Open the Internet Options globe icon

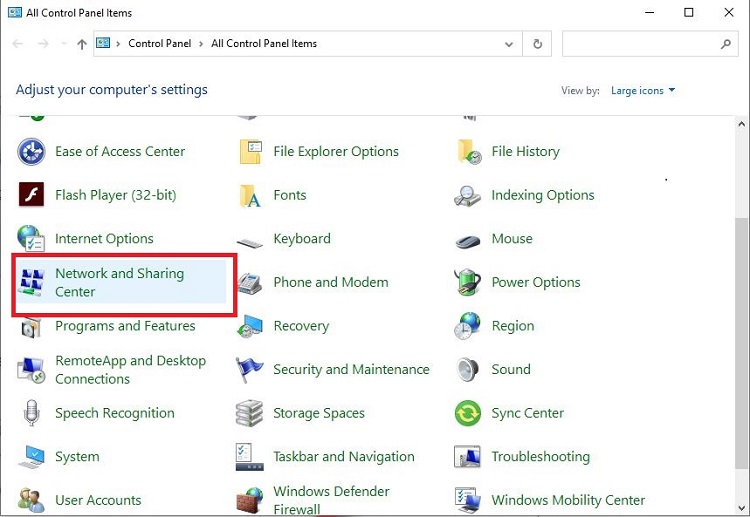click(x=31, y=238)
